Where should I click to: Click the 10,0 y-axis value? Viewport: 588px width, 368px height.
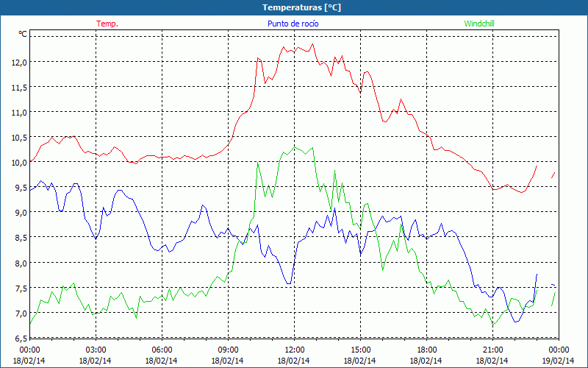(x=19, y=163)
